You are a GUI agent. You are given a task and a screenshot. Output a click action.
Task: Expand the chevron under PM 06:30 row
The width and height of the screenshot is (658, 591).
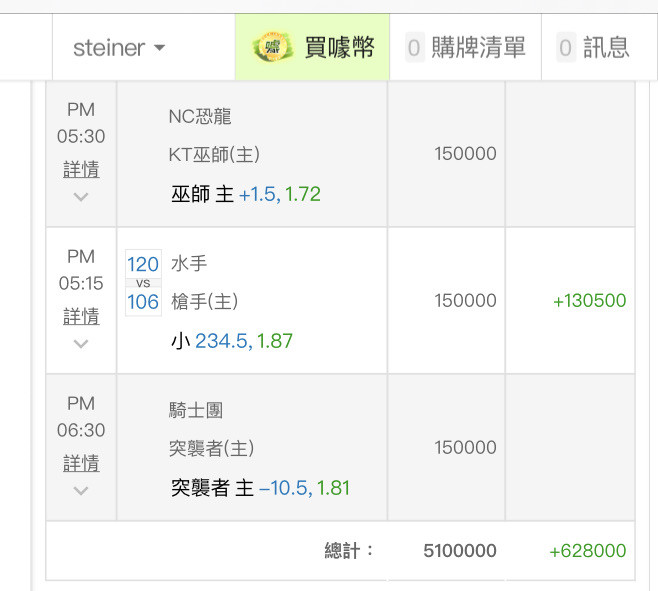tap(81, 490)
